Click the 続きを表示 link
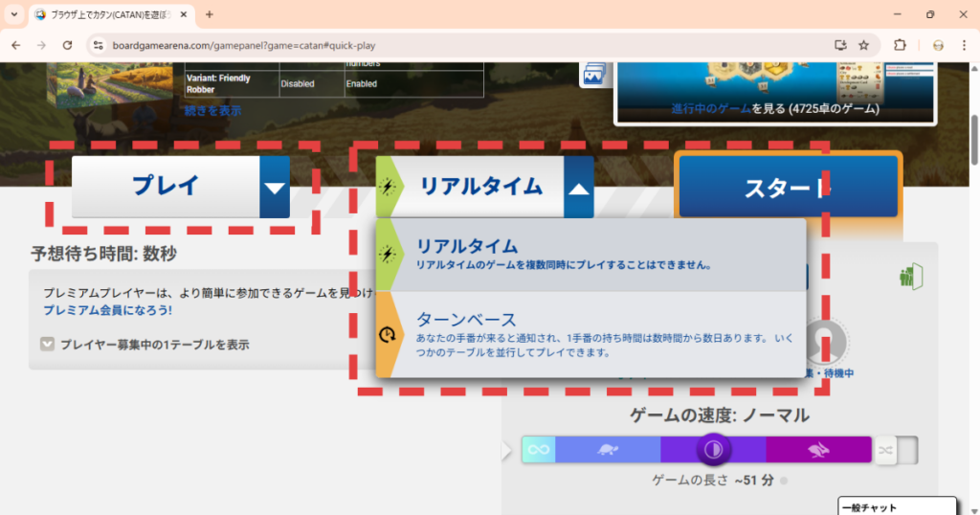Viewport: 980px width, 515px height. pos(212,111)
